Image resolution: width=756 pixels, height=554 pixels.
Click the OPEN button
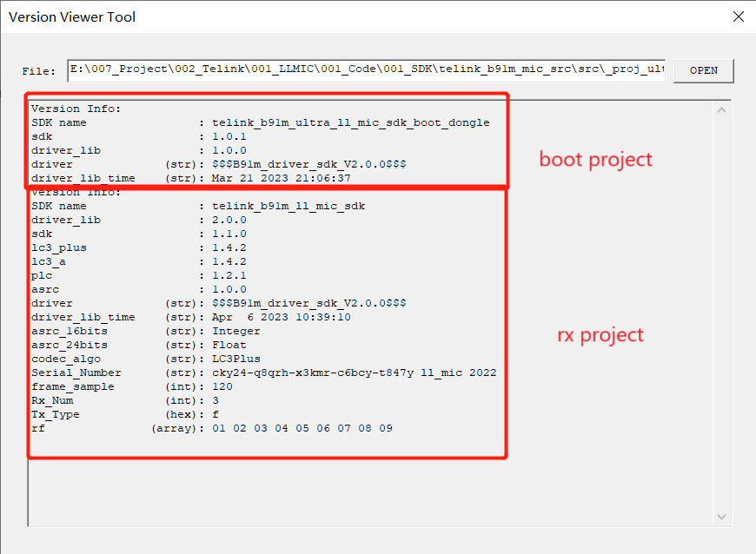703,70
